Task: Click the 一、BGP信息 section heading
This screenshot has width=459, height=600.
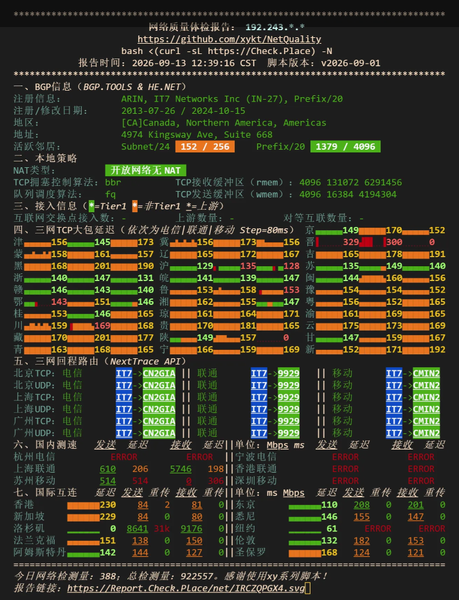Action: pos(100,87)
